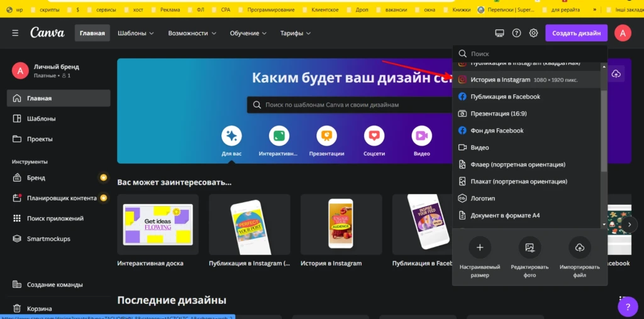
Task: Expand the Тарифы header dropdown
Action: pyautogui.click(x=296, y=33)
